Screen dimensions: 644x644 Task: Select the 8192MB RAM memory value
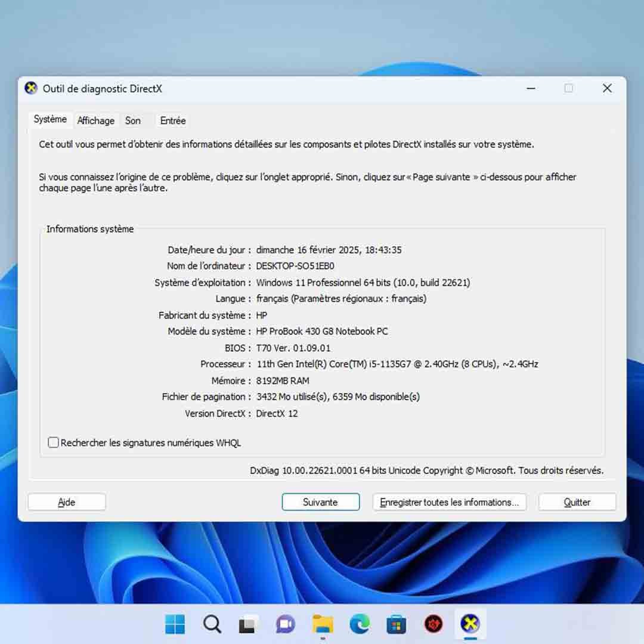click(283, 380)
